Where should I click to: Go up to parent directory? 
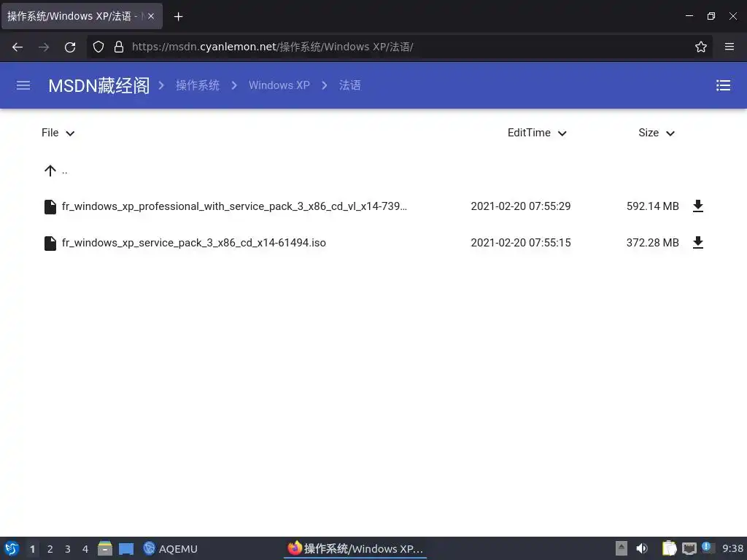tap(55, 171)
